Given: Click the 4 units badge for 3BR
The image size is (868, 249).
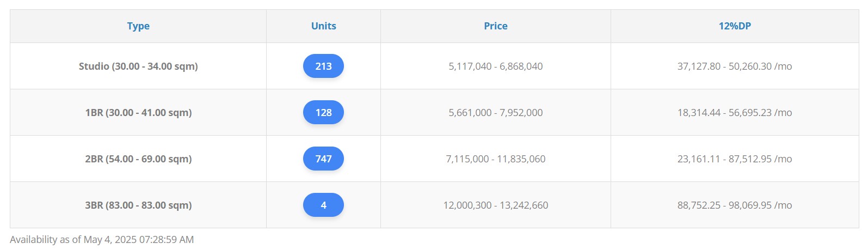Looking at the screenshot, I should [x=323, y=205].
